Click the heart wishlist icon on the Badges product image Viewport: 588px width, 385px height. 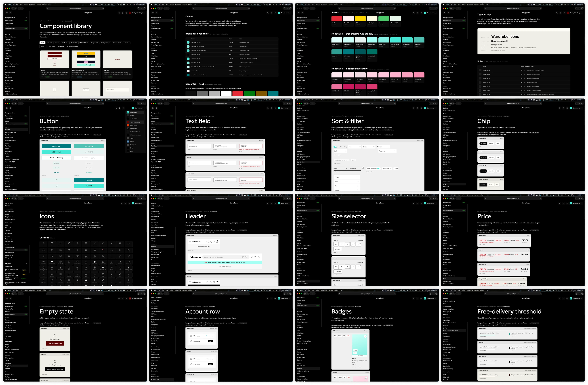click(365, 336)
